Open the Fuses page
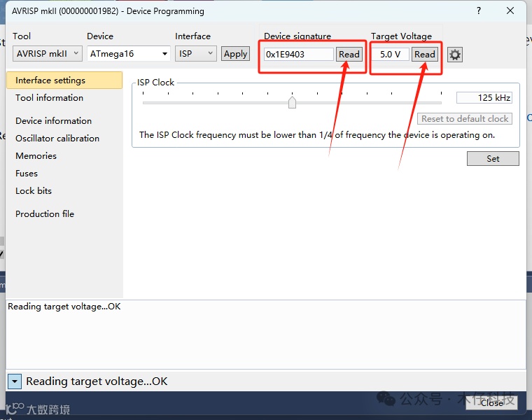The image size is (532, 420). pyautogui.click(x=27, y=174)
